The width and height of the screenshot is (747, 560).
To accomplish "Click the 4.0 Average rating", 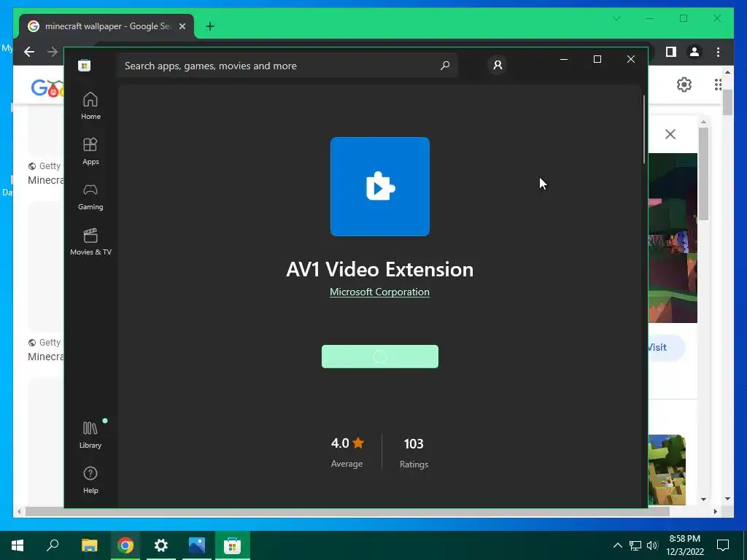I will [x=347, y=452].
